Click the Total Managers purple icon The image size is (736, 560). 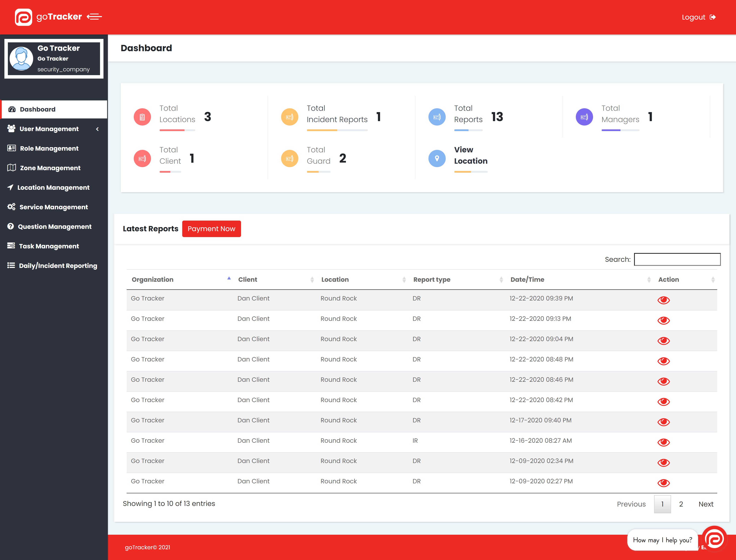[x=584, y=117]
